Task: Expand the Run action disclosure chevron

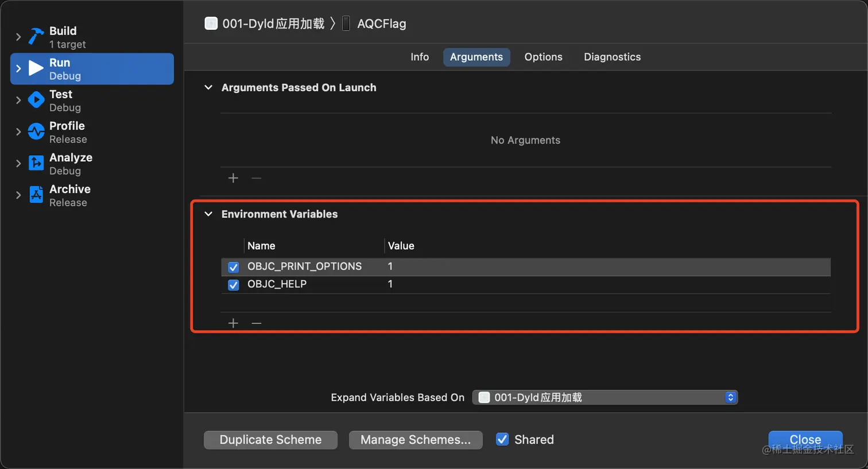Action: point(18,68)
